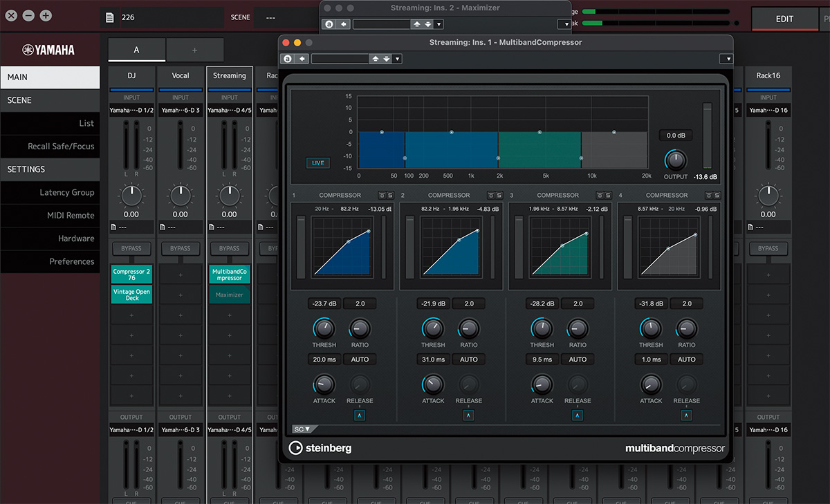Click the OUTPUT knob in MultibandCompressor
This screenshot has height=504, width=830.
pyautogui.click(x=676, y=160)
